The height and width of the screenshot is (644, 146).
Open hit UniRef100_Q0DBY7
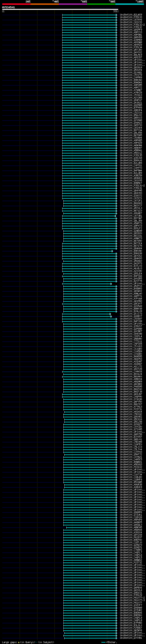131,316
